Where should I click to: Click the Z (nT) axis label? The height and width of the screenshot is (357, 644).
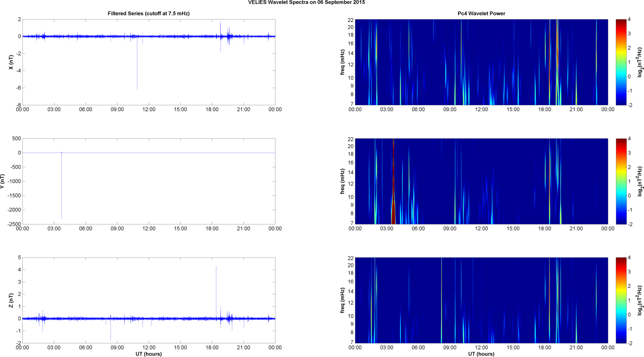pyautogui.click(x=11, y=300)
